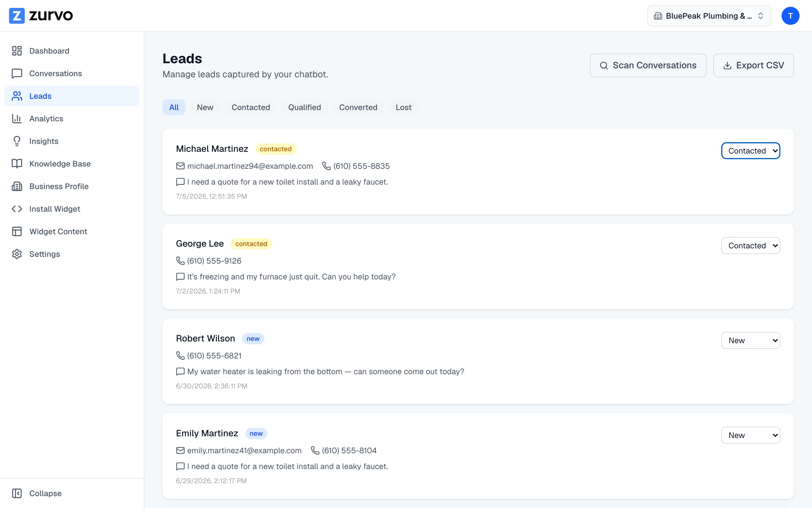
Task: Select the New filter tab
Action: pyautogui.click(x=205, y=107)
